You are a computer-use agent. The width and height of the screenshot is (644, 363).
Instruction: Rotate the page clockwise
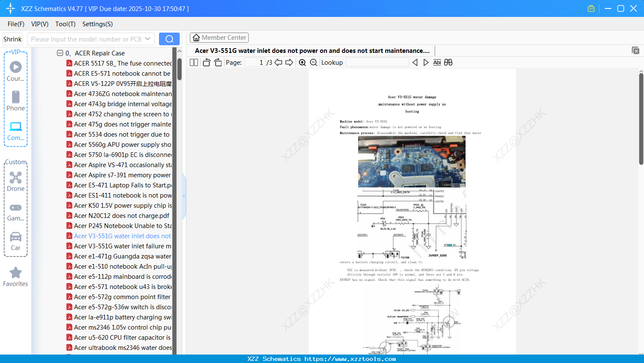(x=218, y=63)
